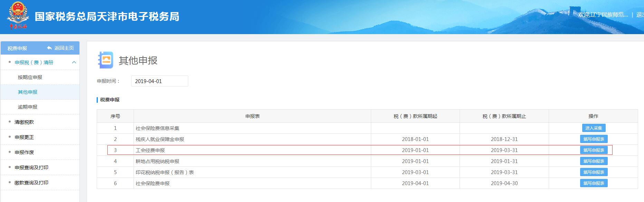644x202 pixels.
Task: Click the national tax emblem logo
Action: coord(18,16)
